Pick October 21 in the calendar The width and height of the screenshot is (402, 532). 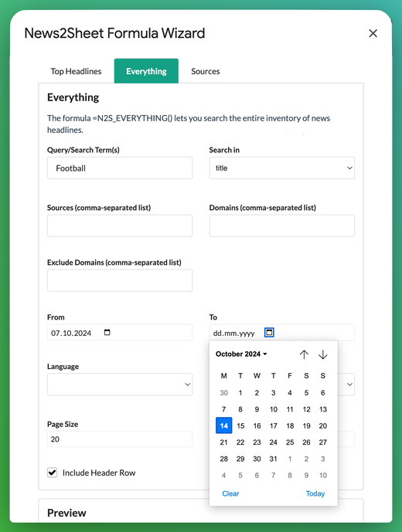point(223,442)
